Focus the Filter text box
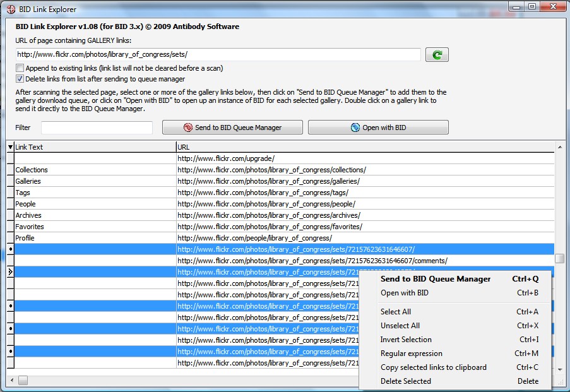The image size is (570, 392). click(97, 128)
